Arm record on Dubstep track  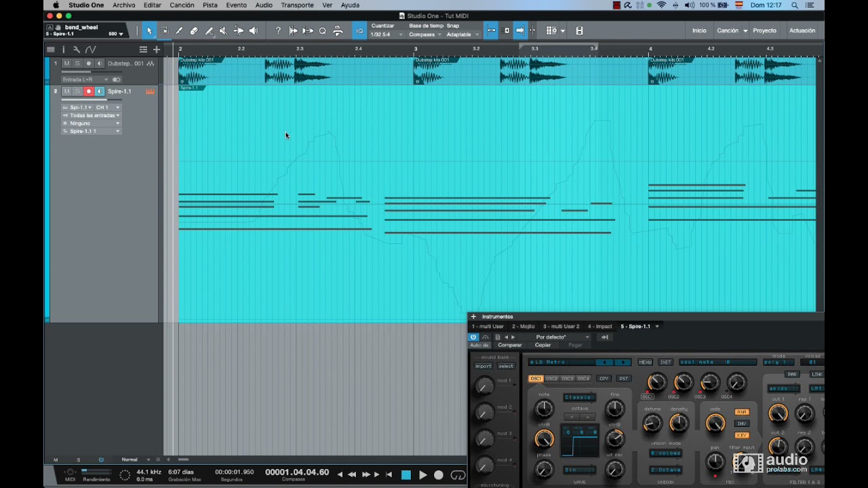click(x=88, y=64)
